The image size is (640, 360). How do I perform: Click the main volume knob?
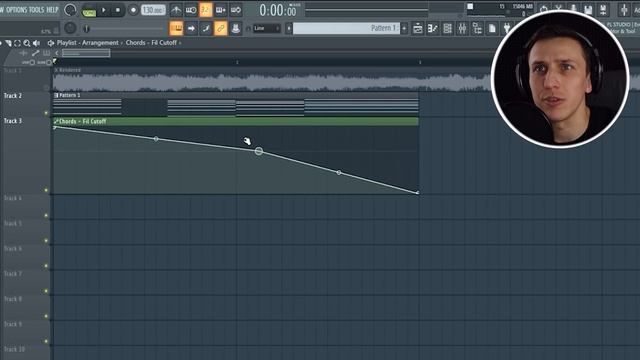click(x=70, y=10)
